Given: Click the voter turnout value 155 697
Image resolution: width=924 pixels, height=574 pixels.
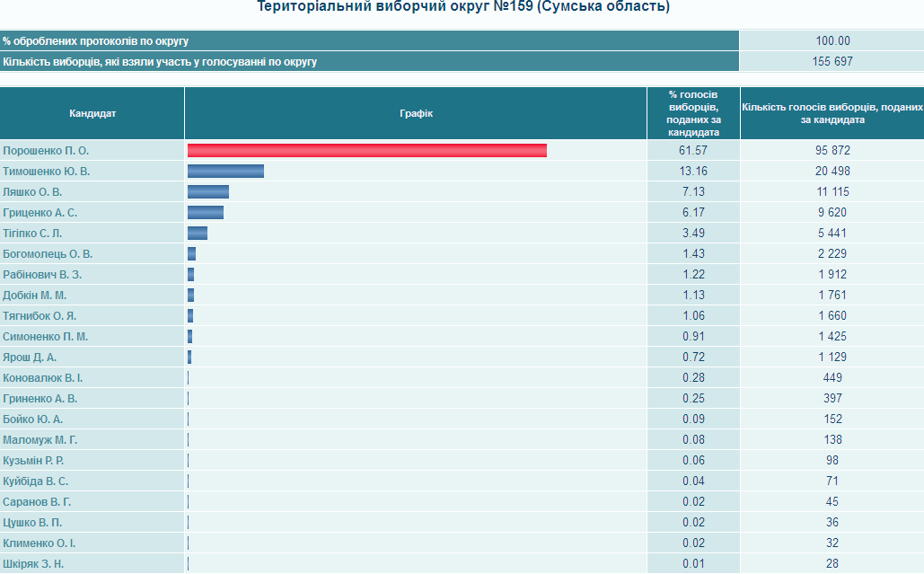Looking at the screenshot, I should pyautogui.click(x=832, y=62).
